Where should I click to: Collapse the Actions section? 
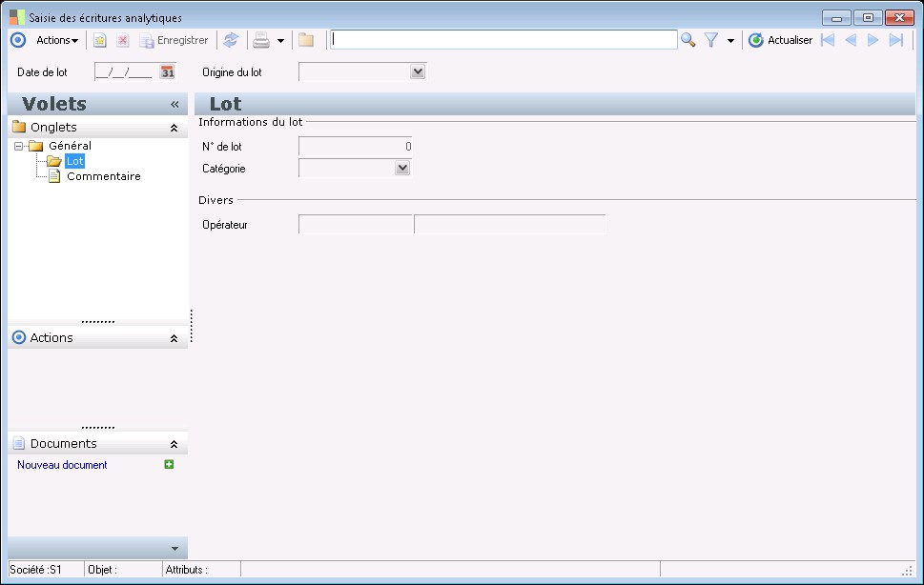[174, 338]
